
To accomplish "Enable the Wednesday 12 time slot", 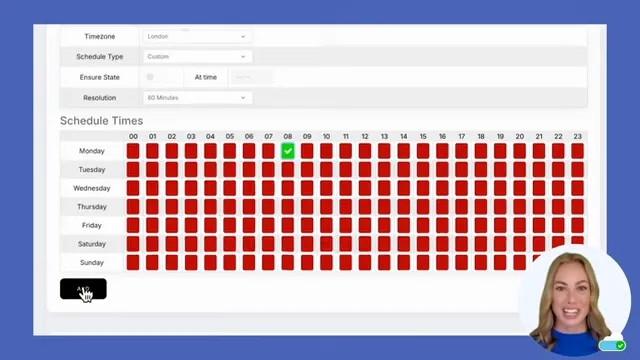I will pos(365,188).
